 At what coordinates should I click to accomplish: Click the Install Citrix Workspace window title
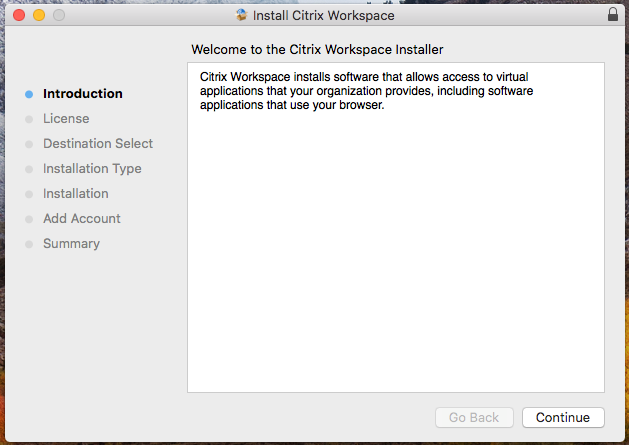(323, 15)
